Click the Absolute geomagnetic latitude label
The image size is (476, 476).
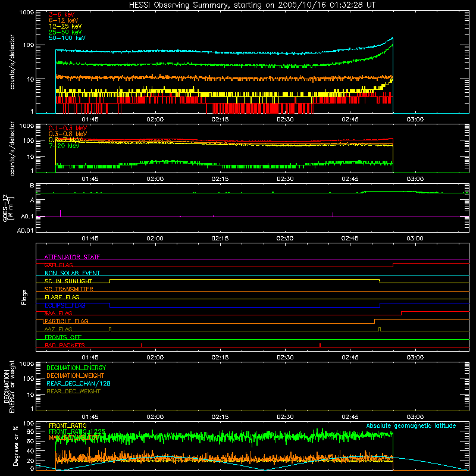(x=411, y=425)
